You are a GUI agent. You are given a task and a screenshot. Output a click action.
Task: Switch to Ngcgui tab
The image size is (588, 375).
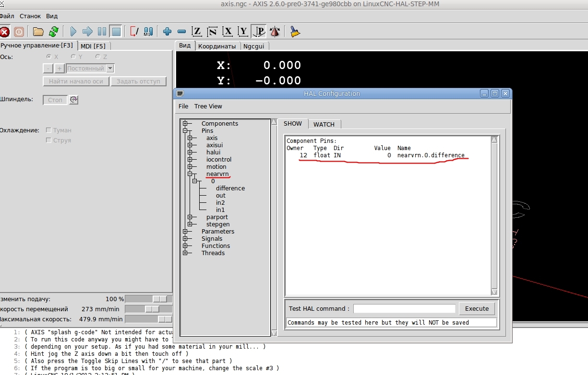[253, 47]
